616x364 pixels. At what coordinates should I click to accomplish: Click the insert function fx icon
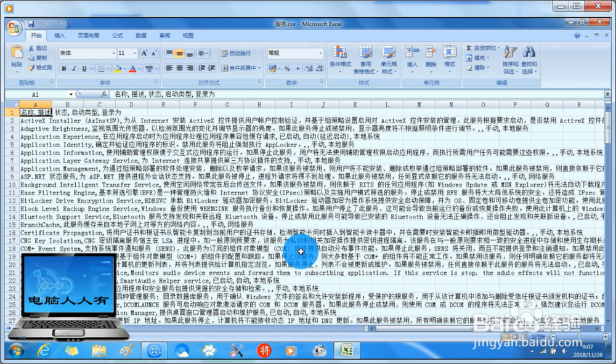[x=104, y=94]
